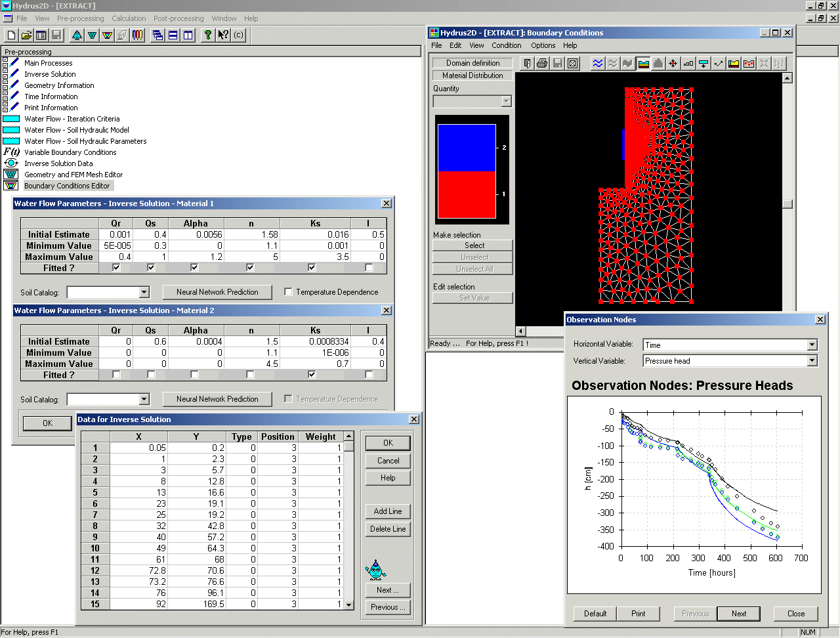Screen dimensions: 840x638
Task: Click the Open folder icon in main toolbar
Action: coord(26,35)
